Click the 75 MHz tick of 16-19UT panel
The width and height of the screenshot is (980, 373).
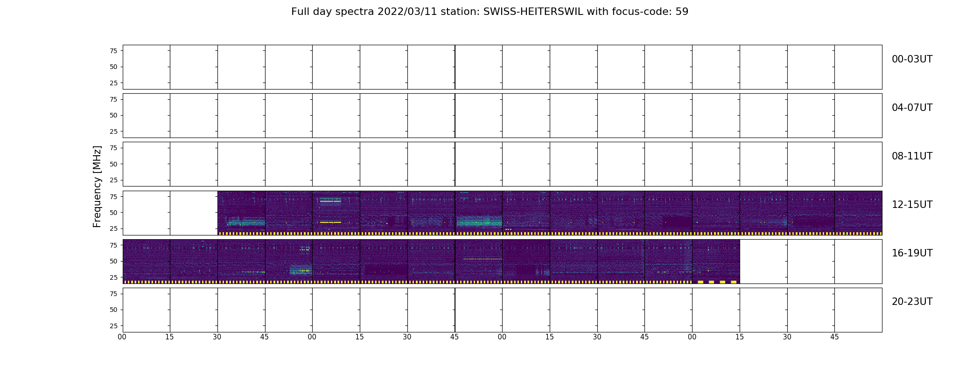[113, 245]
